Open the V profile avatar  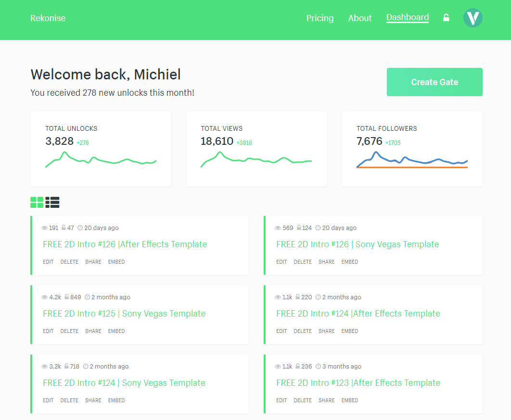click(x=473, y=18)
